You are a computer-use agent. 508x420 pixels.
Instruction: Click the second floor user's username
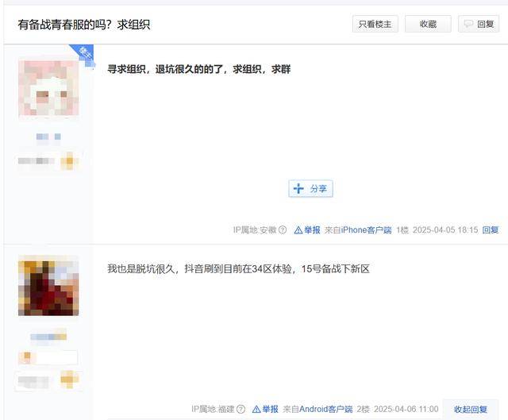click(48, 337)
